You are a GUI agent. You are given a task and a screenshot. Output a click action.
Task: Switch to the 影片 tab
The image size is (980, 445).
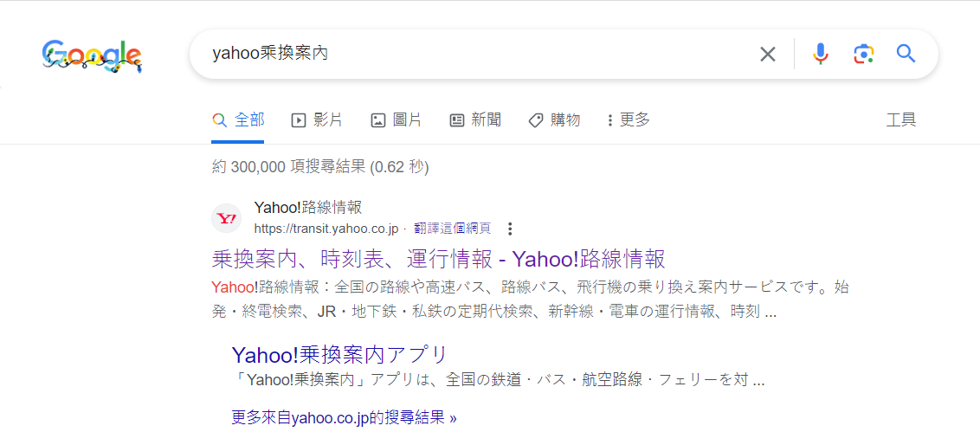tap(317, 120)
